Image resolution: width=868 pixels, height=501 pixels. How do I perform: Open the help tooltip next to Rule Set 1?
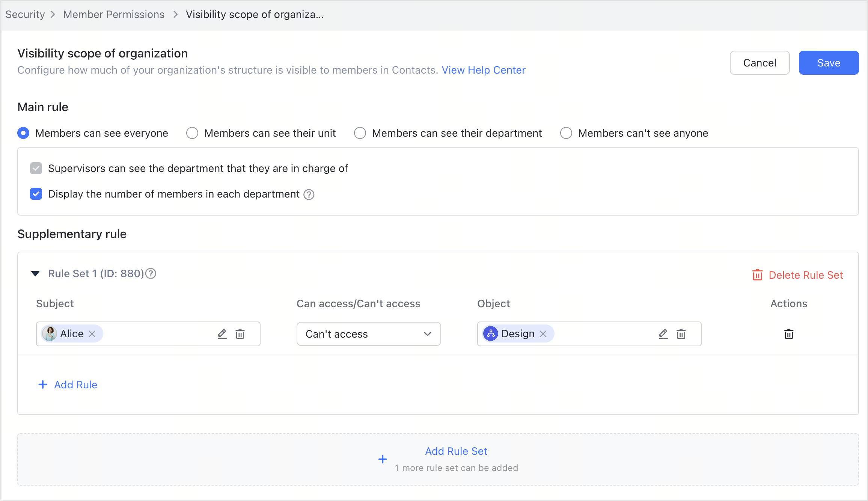tap(151, 273)
